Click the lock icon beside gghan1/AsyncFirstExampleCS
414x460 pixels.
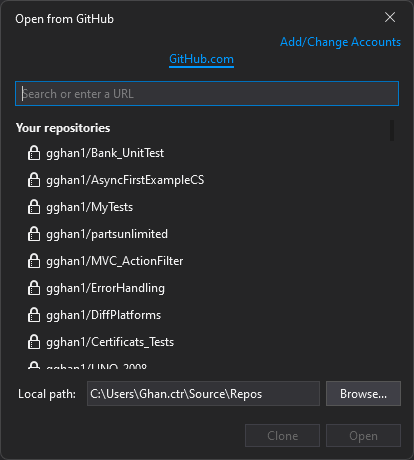point(34,180)
